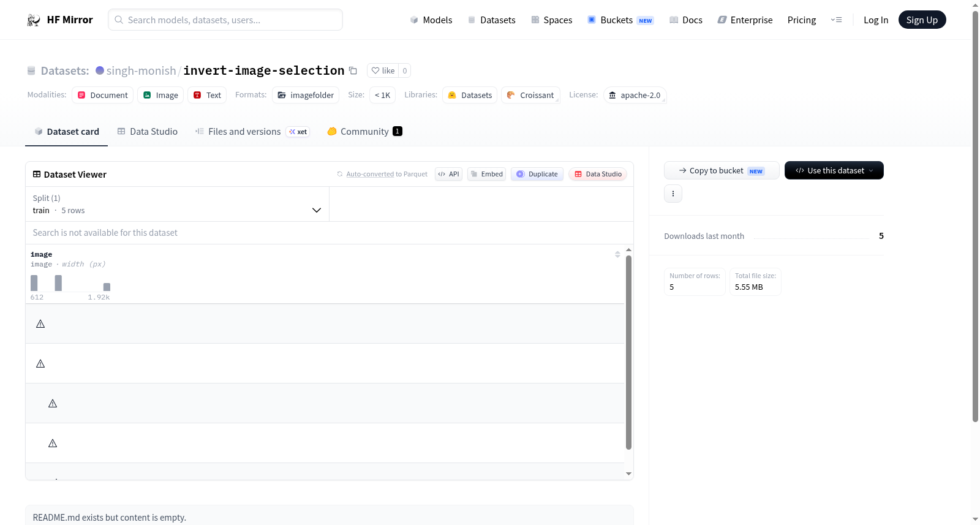Open the three-dot more options menu
The width and height of the screenshot is (980, 525).
point(673,194)
